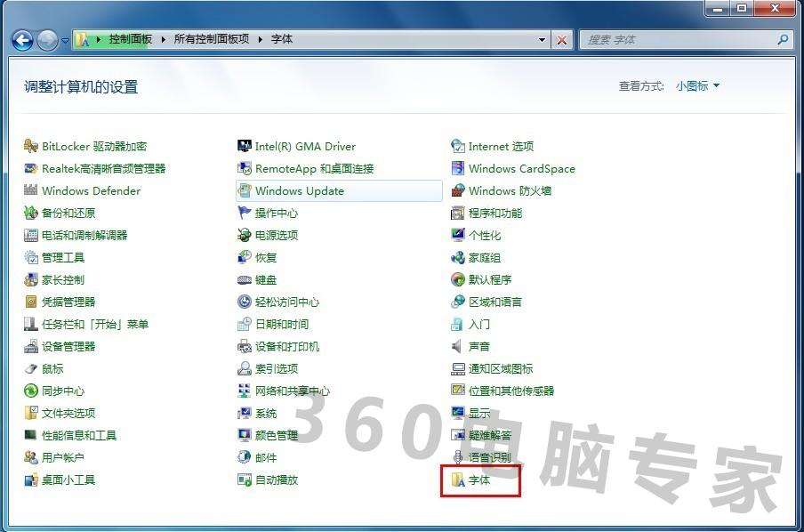Viewport: 804px width, 532px height.
Task: Click the search magnifier icon
Action: click(783, 39)
